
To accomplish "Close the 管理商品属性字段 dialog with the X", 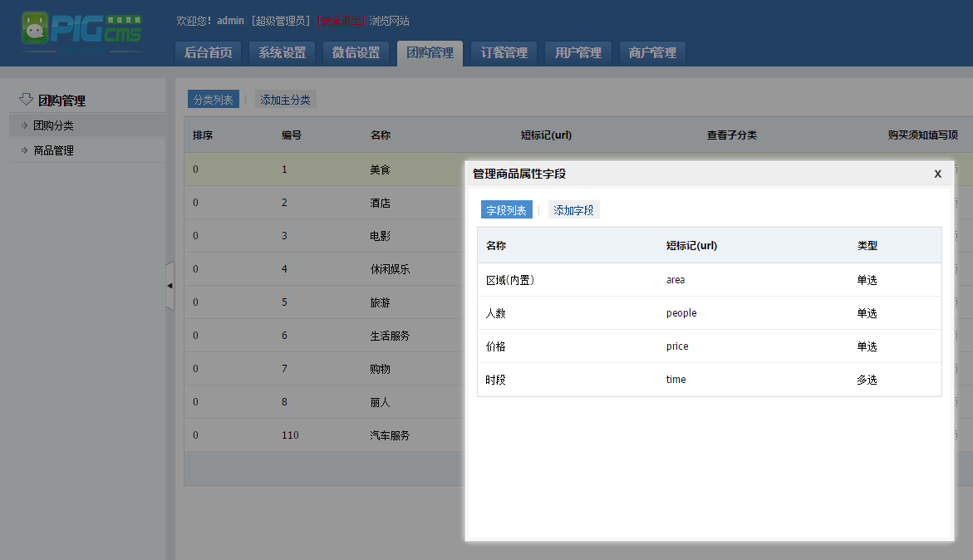I will [937, 174].
